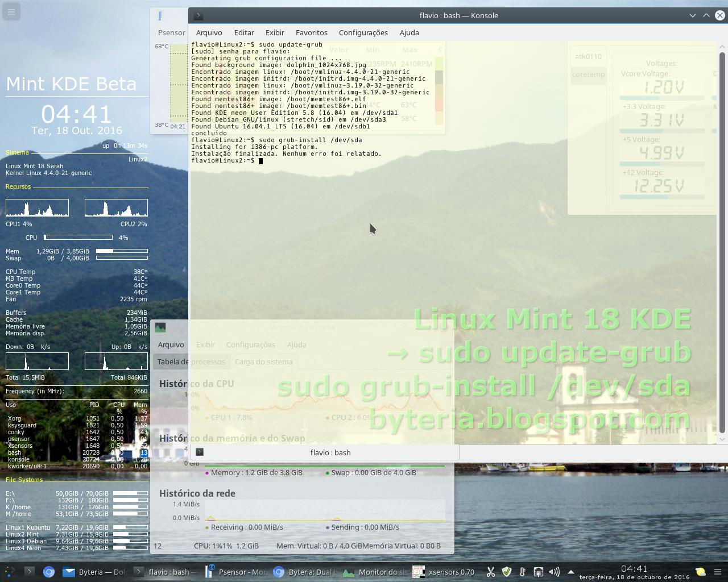The width and height of the screenshot is (728, 582).
Task: Switch to Psensor taskbar entry
Action: pyautogui.click(x=235, y=572)
